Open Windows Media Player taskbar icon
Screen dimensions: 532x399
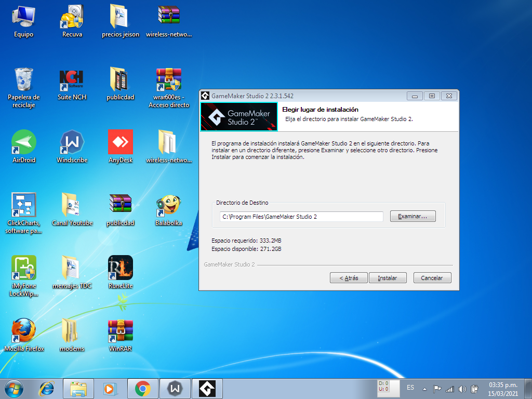(x=110, y=389)
